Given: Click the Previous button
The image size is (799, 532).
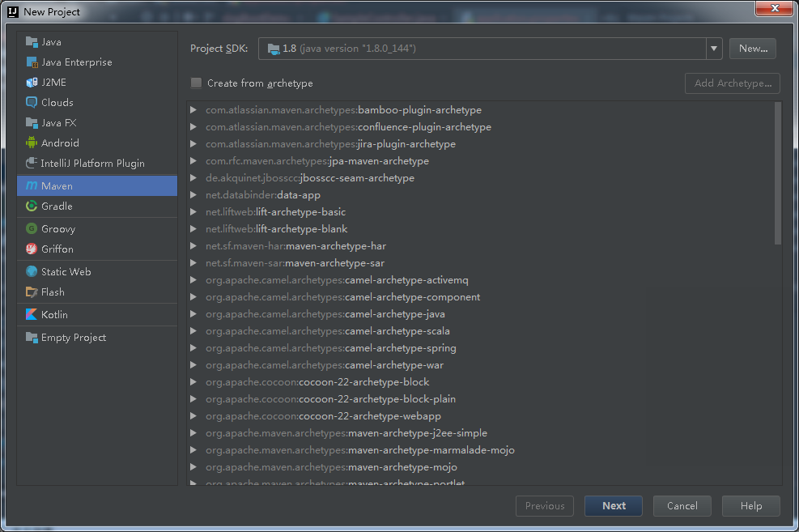Looking at the screenshot, I should coord(545,506).
